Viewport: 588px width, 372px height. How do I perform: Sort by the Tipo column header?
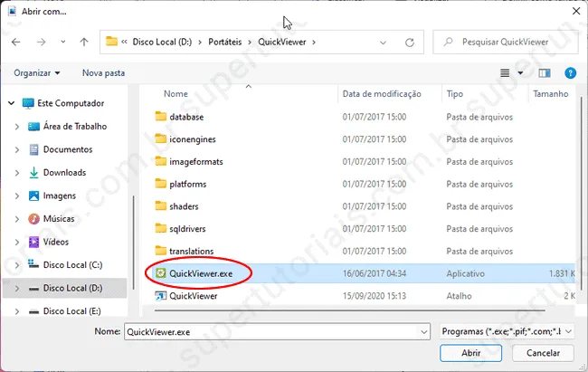tap(454, 94)
